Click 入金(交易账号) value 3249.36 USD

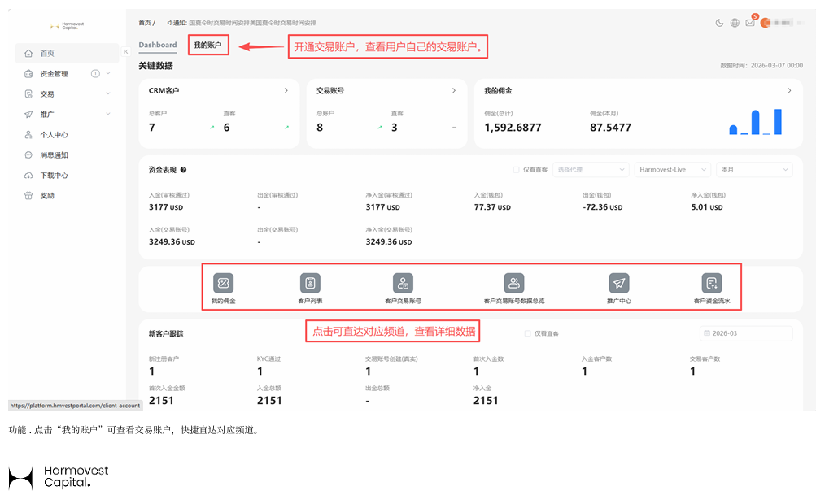tap(172, 242)
